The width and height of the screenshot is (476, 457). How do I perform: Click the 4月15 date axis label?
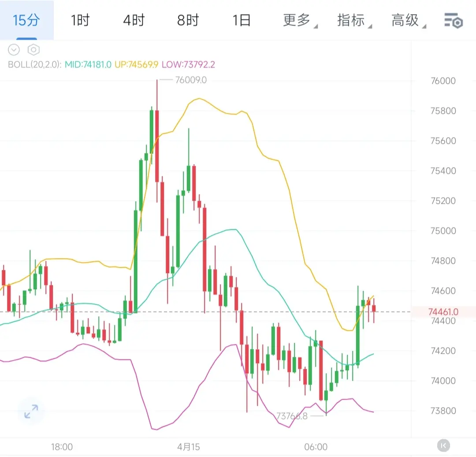click(189, 447)
